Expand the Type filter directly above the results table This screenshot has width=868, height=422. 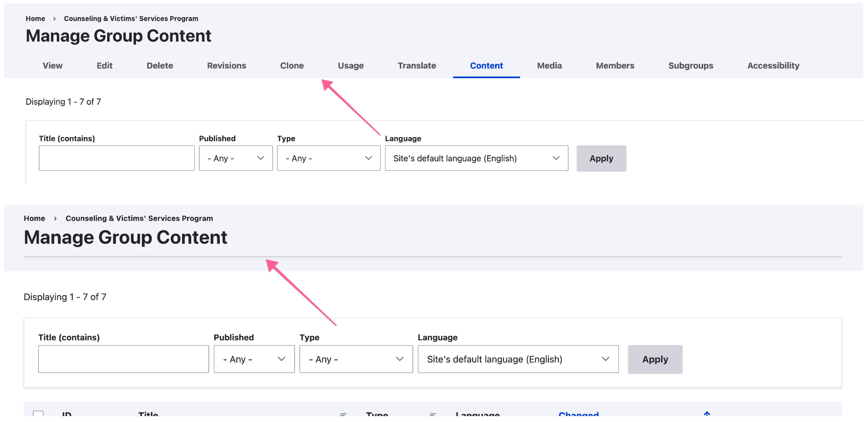click(356, 359)
